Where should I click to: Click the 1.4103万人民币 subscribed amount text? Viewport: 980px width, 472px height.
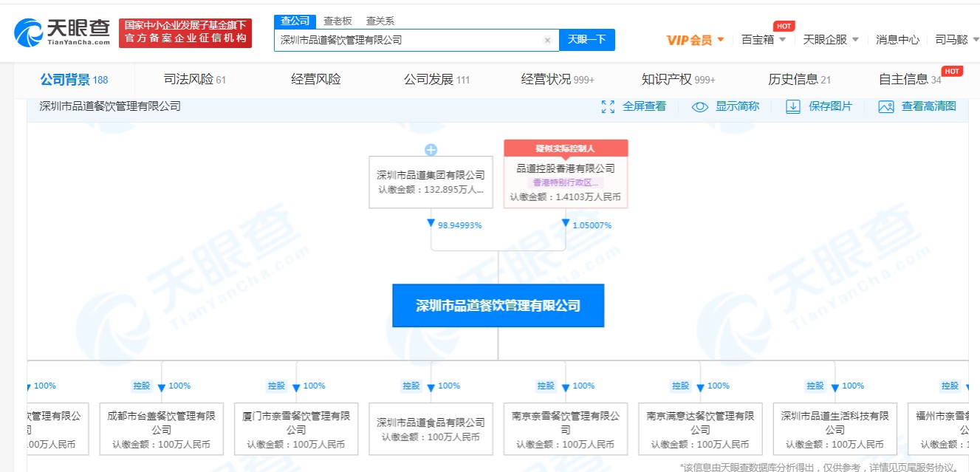coord(566,197)
